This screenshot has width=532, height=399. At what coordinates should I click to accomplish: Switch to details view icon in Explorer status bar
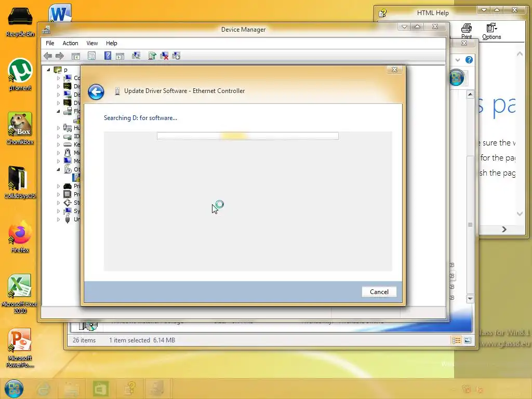[x=456, y=340]
